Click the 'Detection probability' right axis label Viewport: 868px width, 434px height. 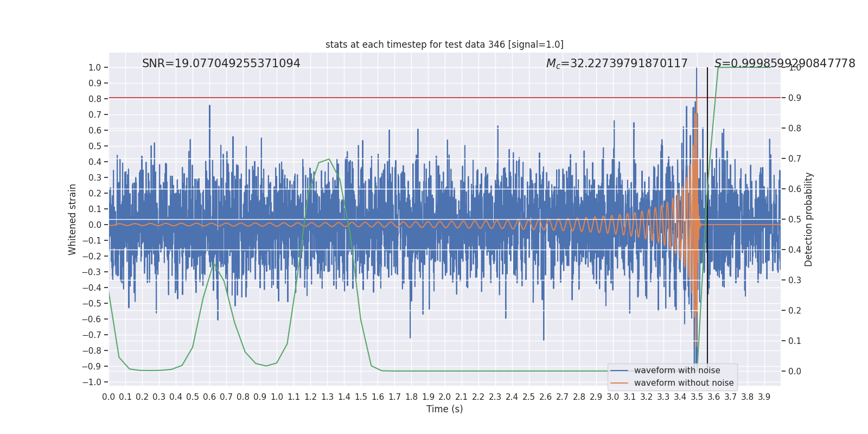click(809, 219)
